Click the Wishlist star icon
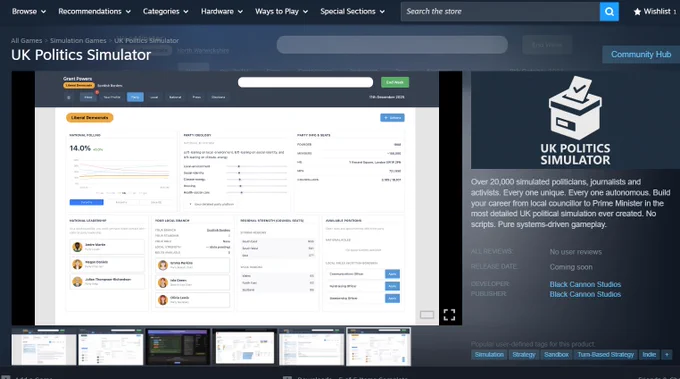This screenshot has width=680, height=379. point(637,12)
